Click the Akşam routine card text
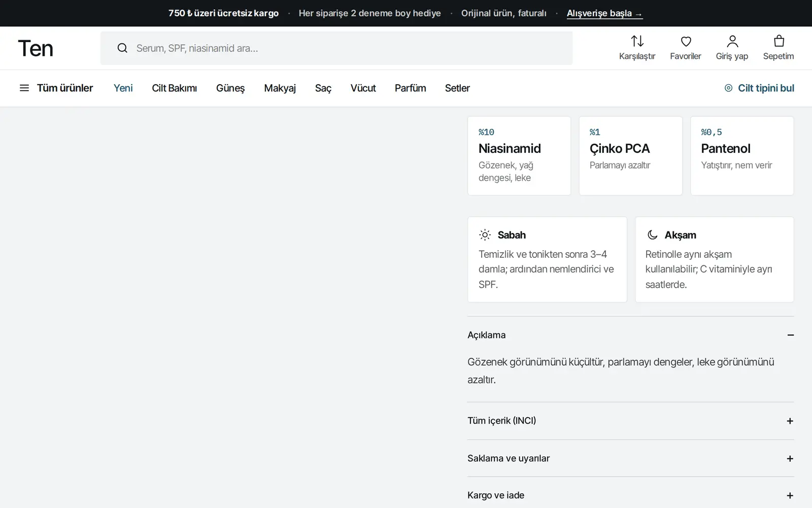This screenshot has width=812, height=508. (x=709, y=269)
